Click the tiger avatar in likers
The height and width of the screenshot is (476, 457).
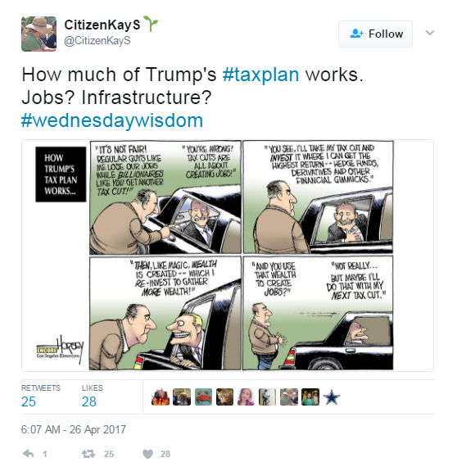224,397
